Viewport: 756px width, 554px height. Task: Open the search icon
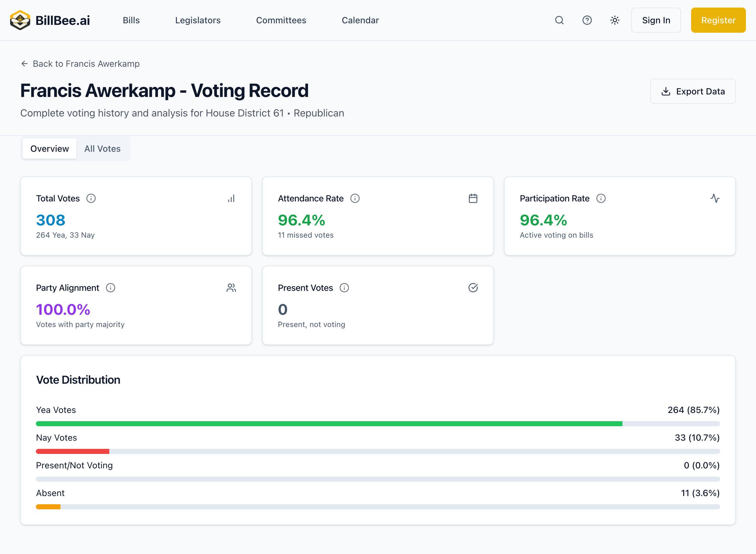tap(559, 20)
